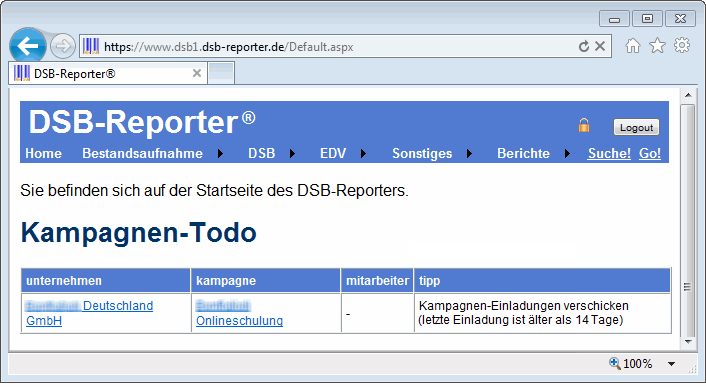Click the vertical scrollbar thumb
706x387 pixels.
point(688,220)
